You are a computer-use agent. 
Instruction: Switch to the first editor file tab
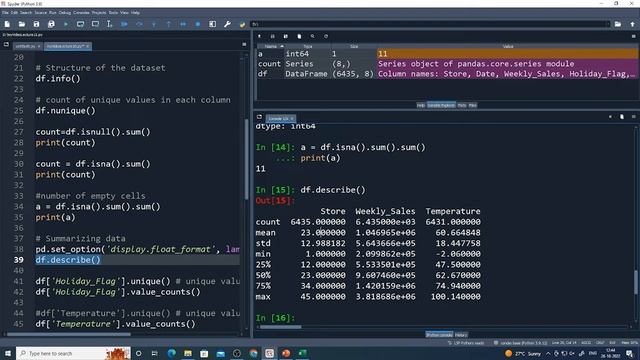(27, 47)
